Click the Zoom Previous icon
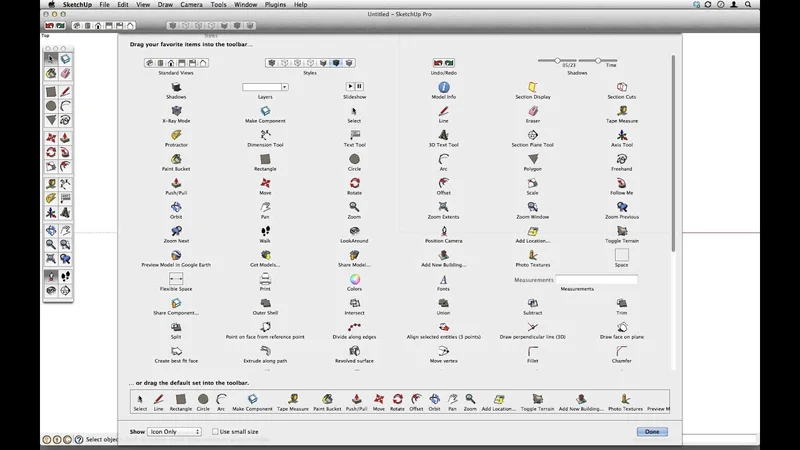This screenshot has height=450, width=800. [621, 207]
